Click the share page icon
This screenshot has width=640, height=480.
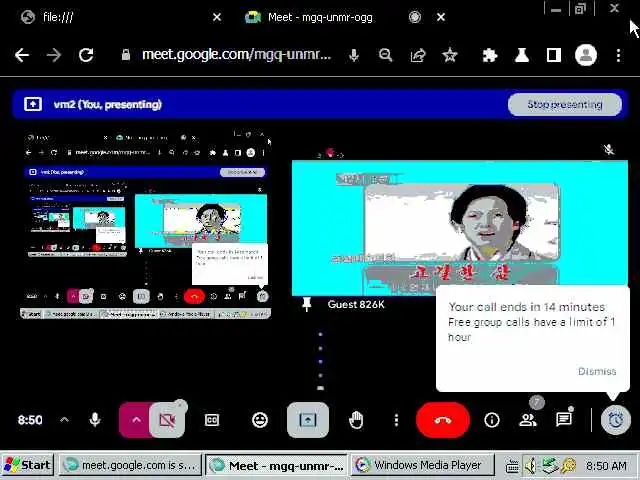pyautogui.click(x=418, y=55)
